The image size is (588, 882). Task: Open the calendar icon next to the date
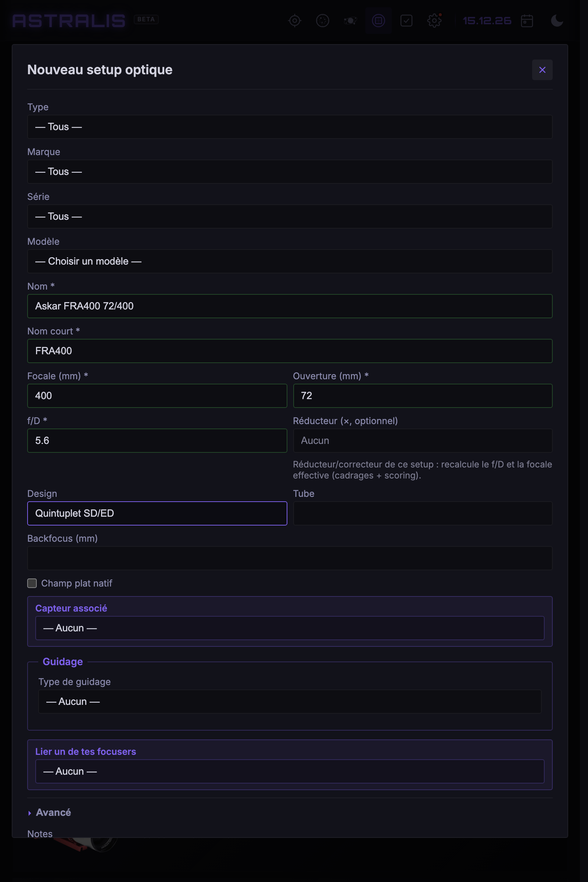pyautogui.click(x=527, y=21)
